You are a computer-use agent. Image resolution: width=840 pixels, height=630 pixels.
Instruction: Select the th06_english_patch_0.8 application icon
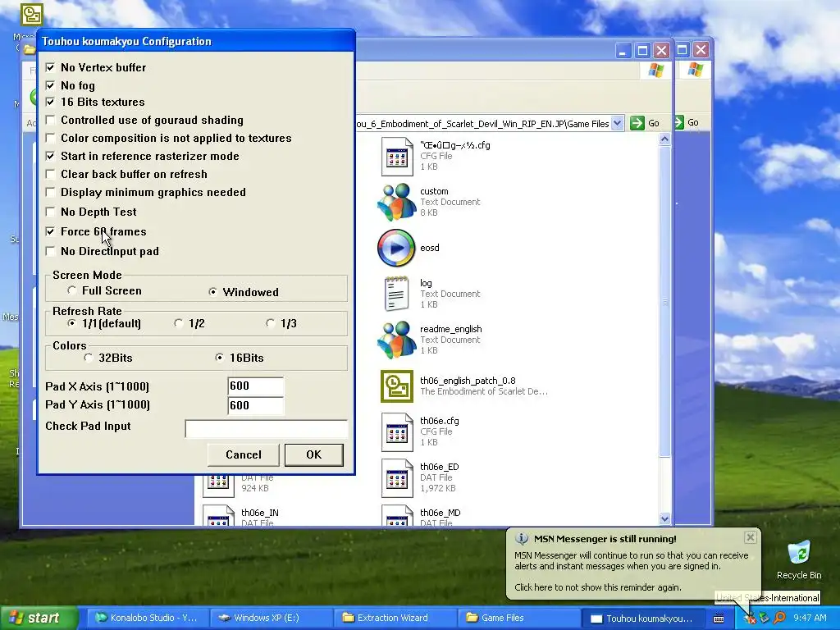point(397,386)
